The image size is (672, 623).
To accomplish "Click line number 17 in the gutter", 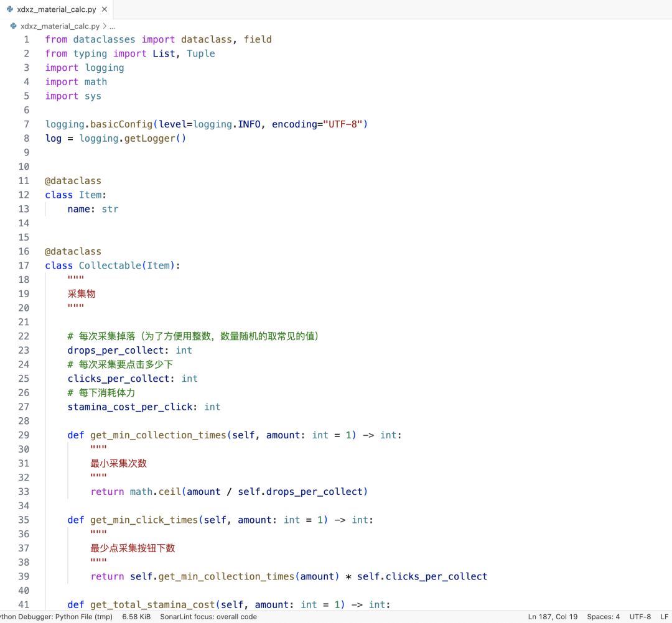I will (x=24, y=265).
